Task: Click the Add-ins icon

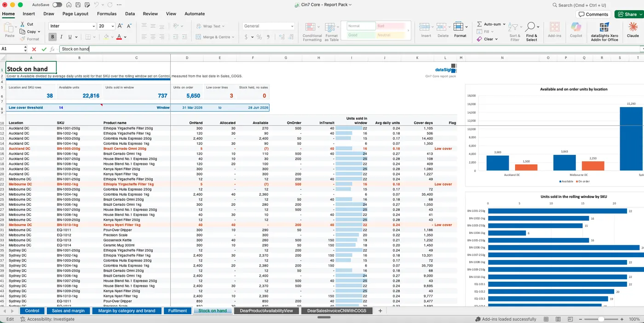Action: [554, 27]
